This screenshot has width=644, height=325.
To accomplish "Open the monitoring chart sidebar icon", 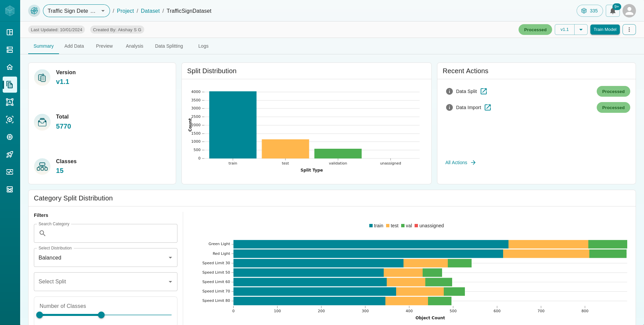I will tap(10, 172).
